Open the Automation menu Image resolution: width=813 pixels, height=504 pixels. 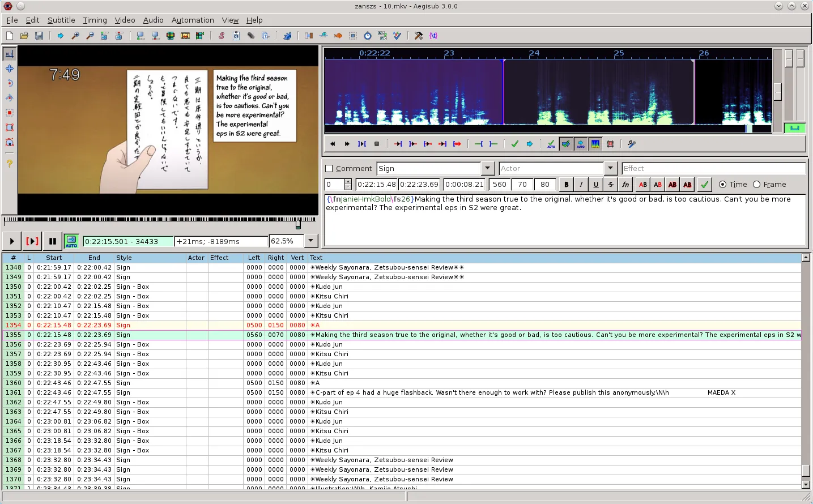193,20
